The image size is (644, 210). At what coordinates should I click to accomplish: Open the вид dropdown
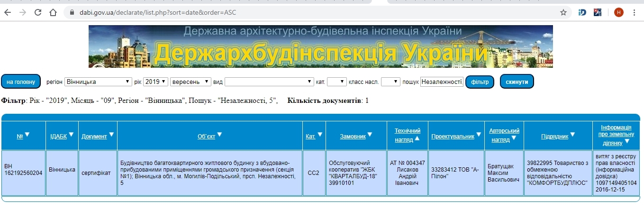[269, 82]
